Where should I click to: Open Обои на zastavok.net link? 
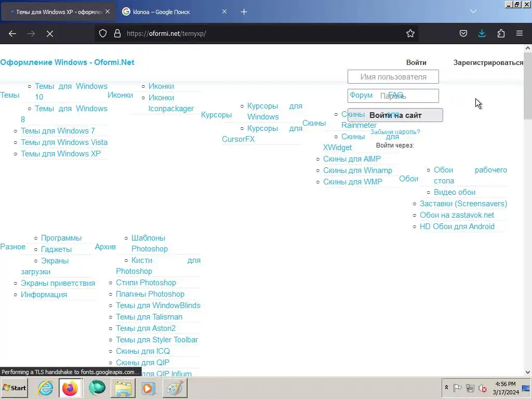point(457,215)
